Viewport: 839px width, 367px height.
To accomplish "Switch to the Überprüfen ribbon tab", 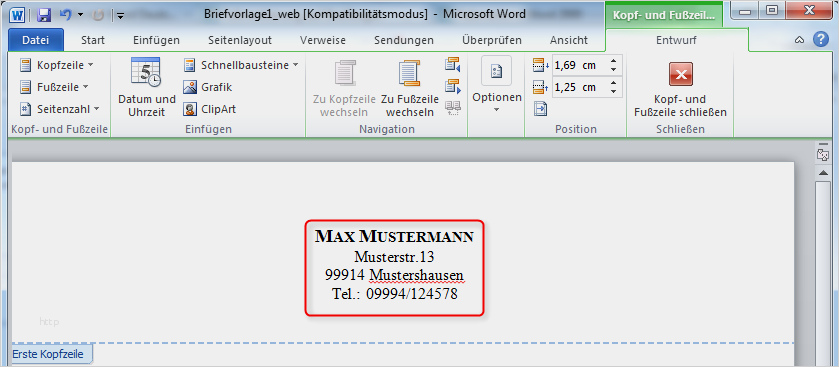I will coord(491,40).
